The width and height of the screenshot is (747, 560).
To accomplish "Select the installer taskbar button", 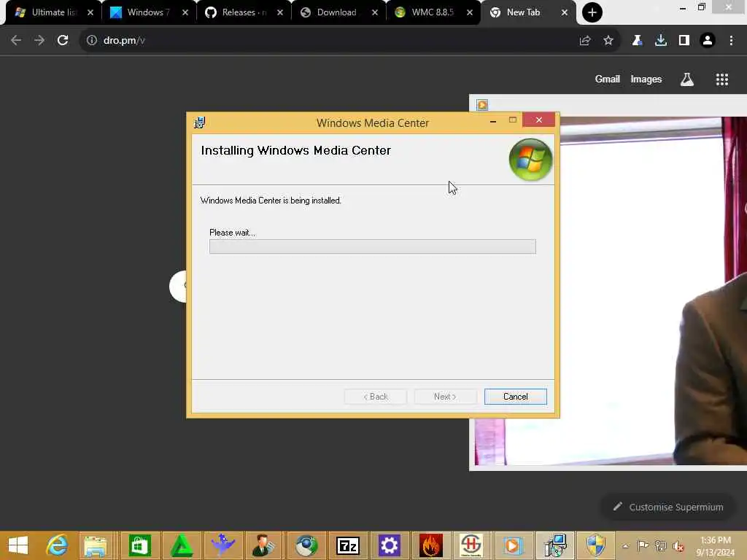I will [x=555, y=545].
